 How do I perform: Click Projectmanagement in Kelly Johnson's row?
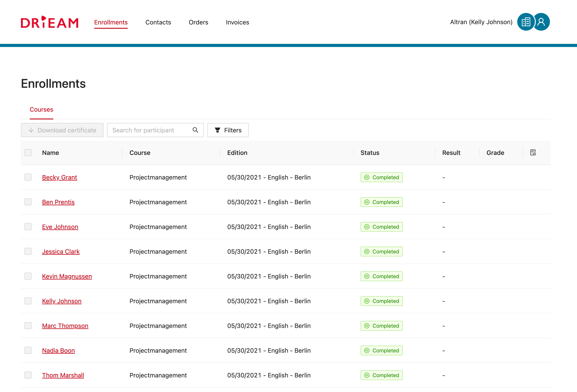click(x=158, y=301)
